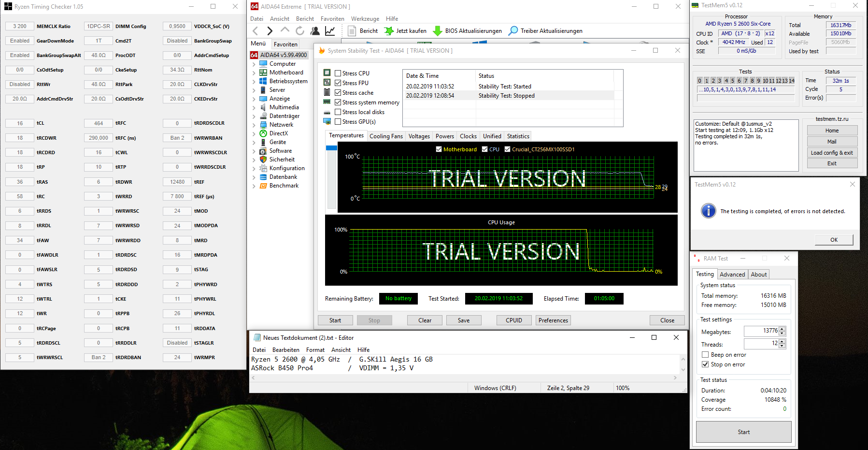Click the Geräte device icon in the tree
The image size is (868, 450).
pos(263,142)
